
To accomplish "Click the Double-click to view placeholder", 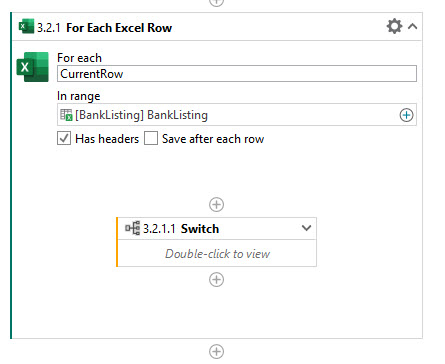I will click(217, 254).
